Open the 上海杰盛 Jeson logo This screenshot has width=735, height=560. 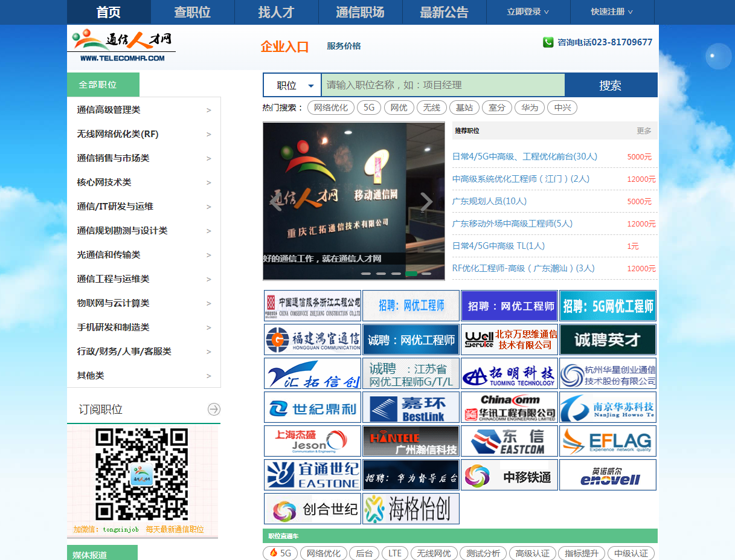point(312,441)
